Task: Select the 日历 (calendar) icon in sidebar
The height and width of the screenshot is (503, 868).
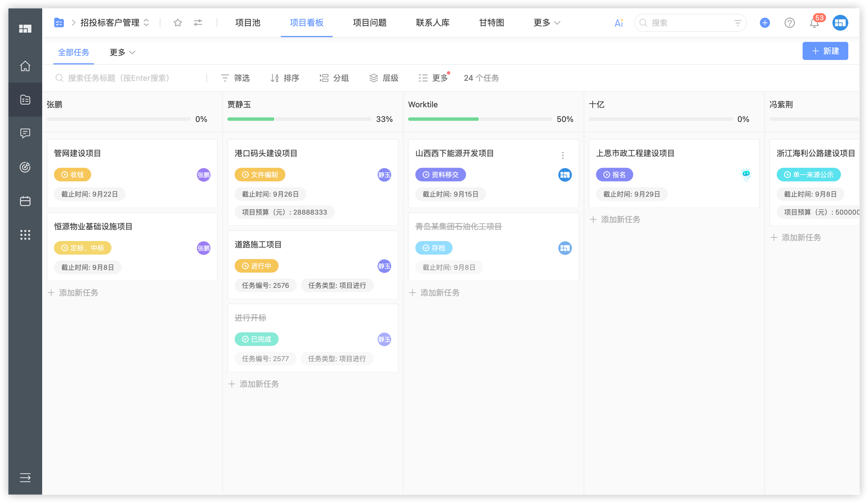Action: click(25, 201)
